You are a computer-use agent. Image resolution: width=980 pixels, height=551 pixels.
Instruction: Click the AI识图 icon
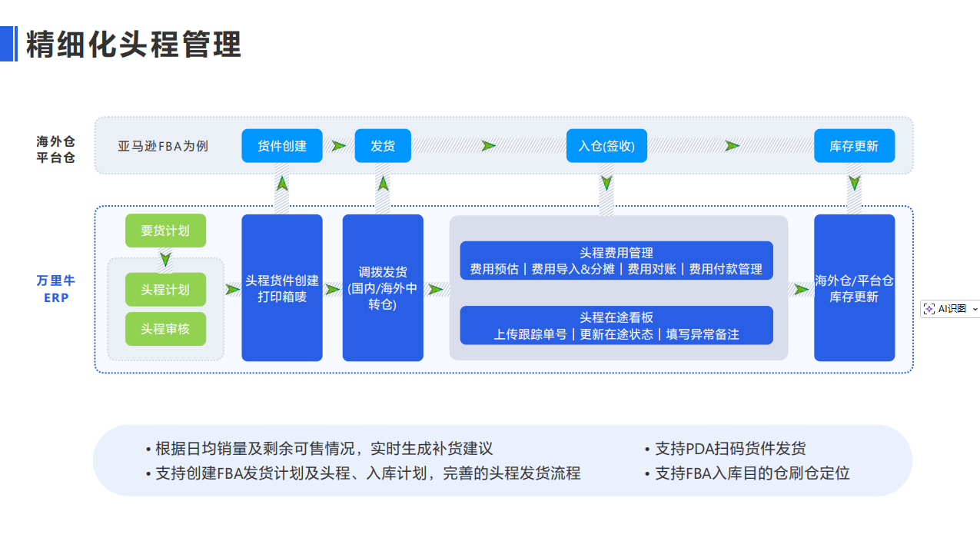click(929, 309)
